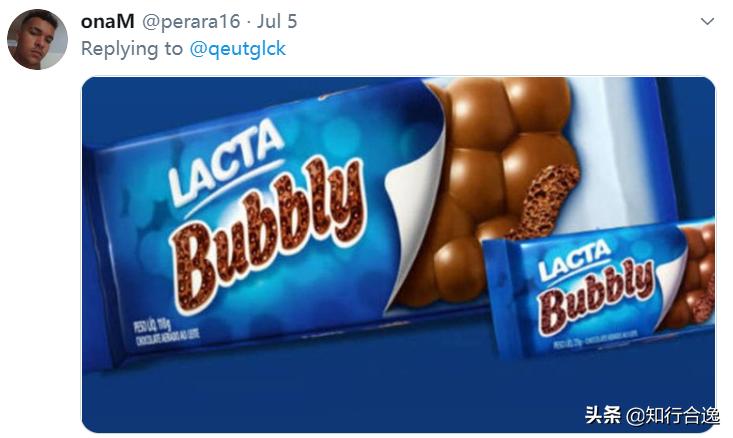733x438 pixels.
Task: Click the small bar's LACTA logo
Action: click(574, 261)
